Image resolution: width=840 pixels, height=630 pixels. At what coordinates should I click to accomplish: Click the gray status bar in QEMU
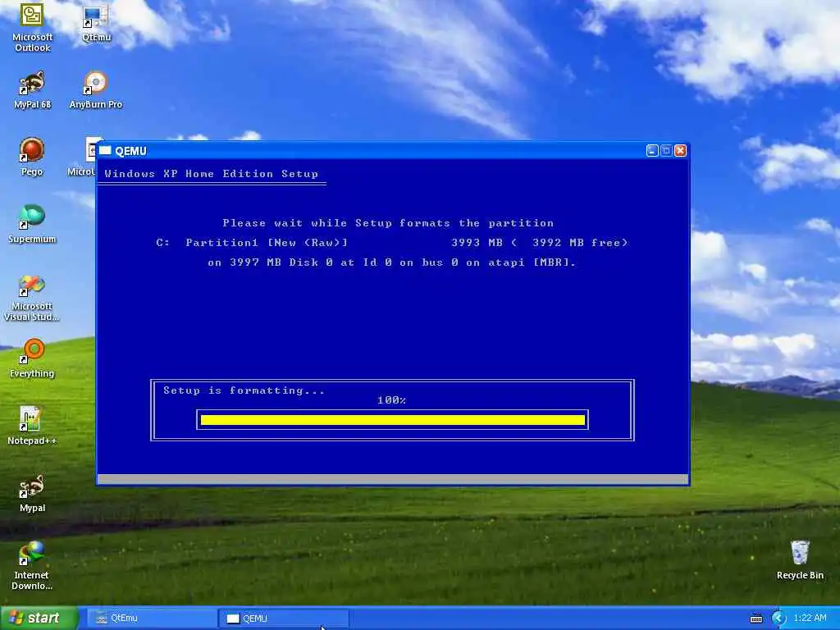coord(393,479)
